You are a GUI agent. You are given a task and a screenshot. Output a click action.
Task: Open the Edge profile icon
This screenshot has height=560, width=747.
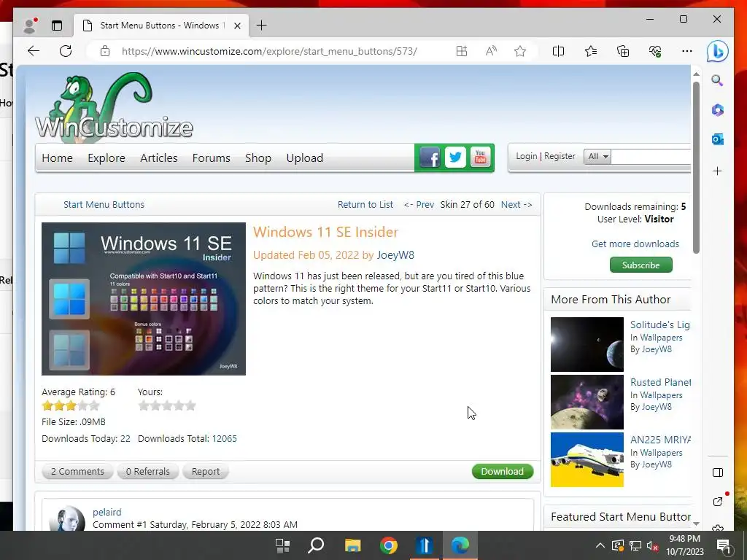point(30,26)
